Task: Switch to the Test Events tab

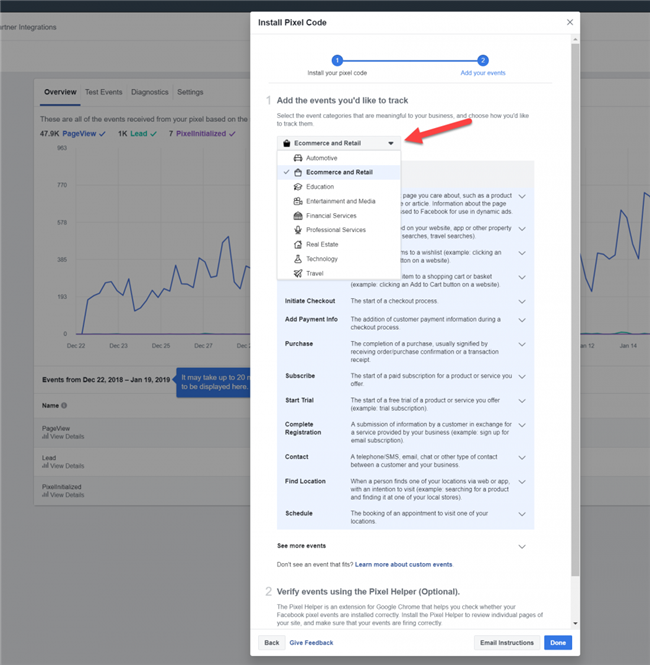Action: click(104, 92)
